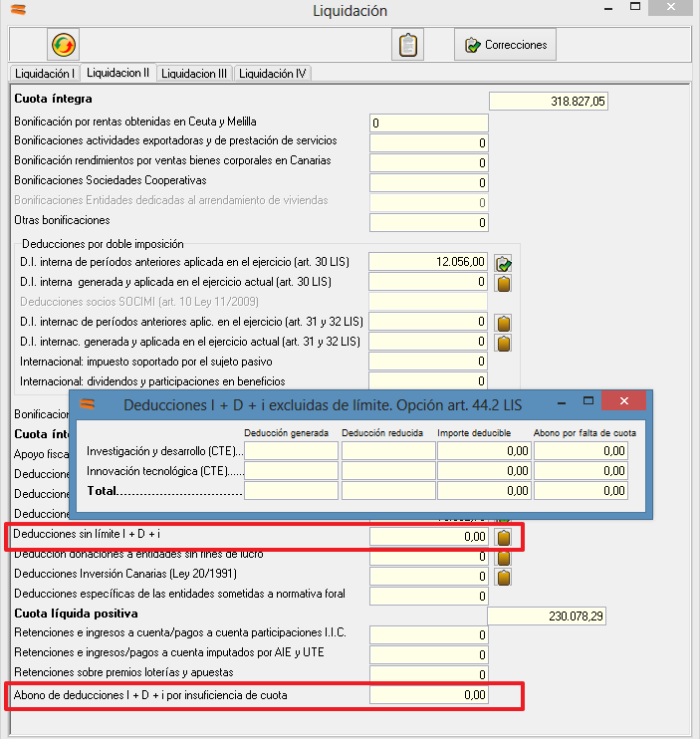Click the green-orange refresh icon in the toolbar
700x739 pixels.
63,45
